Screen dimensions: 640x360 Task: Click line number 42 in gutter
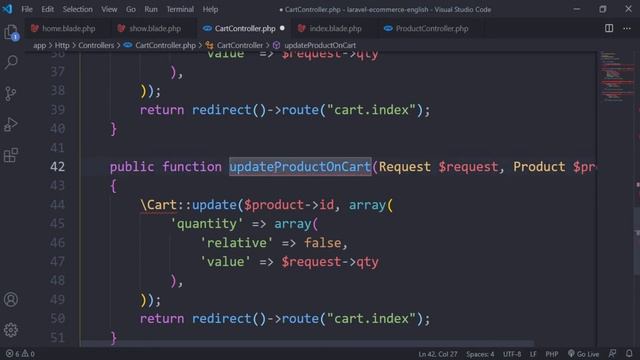point(58,167)
